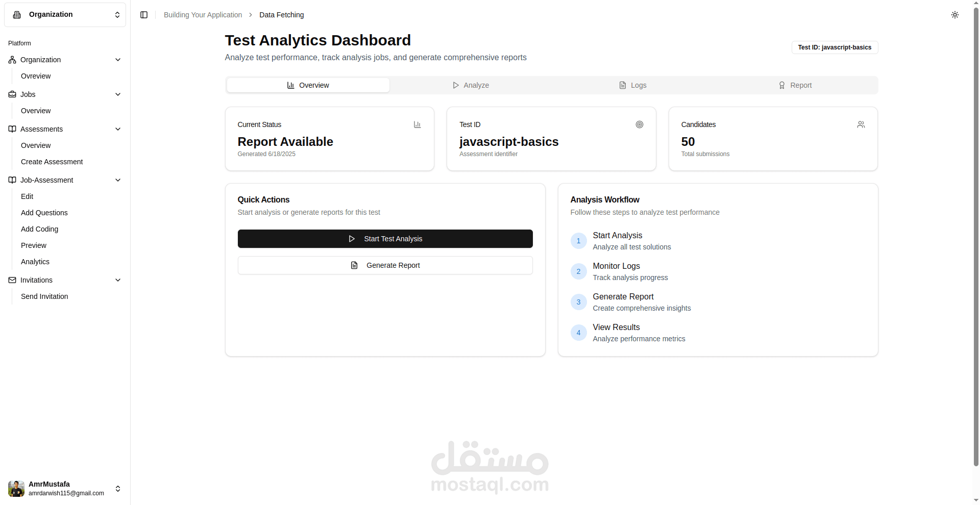Click the Organization building icon in header

click(x=17, y=15)
